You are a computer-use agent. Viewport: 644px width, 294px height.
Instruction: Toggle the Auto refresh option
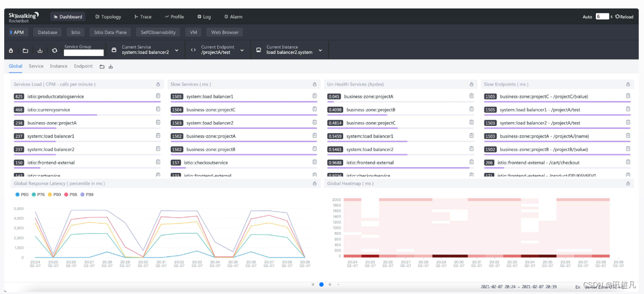587,17
